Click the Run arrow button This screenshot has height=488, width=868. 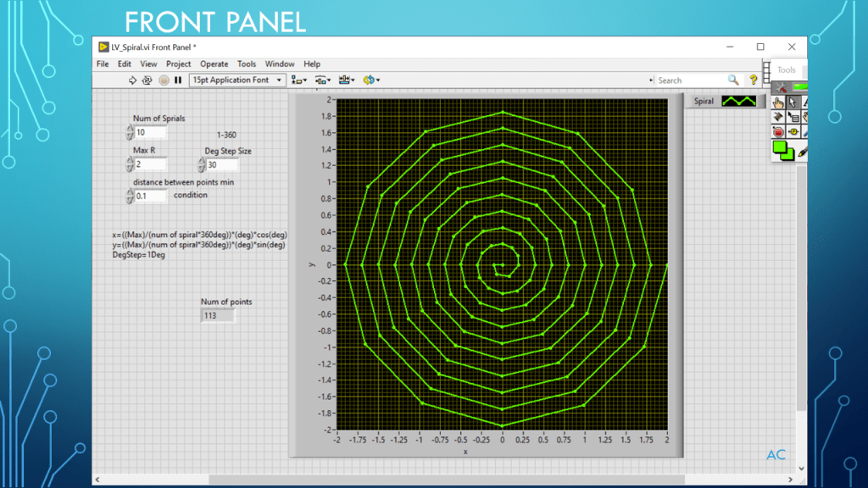132,80
